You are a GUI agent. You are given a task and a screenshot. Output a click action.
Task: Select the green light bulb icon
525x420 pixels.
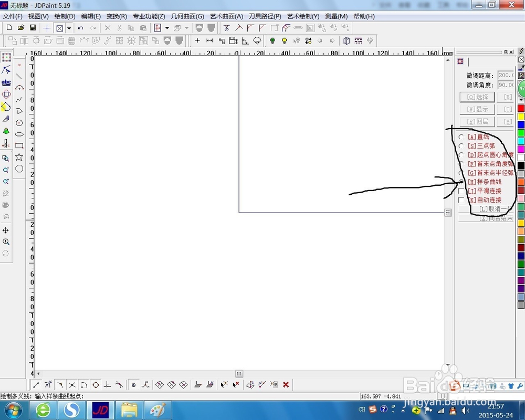(272, 41)
